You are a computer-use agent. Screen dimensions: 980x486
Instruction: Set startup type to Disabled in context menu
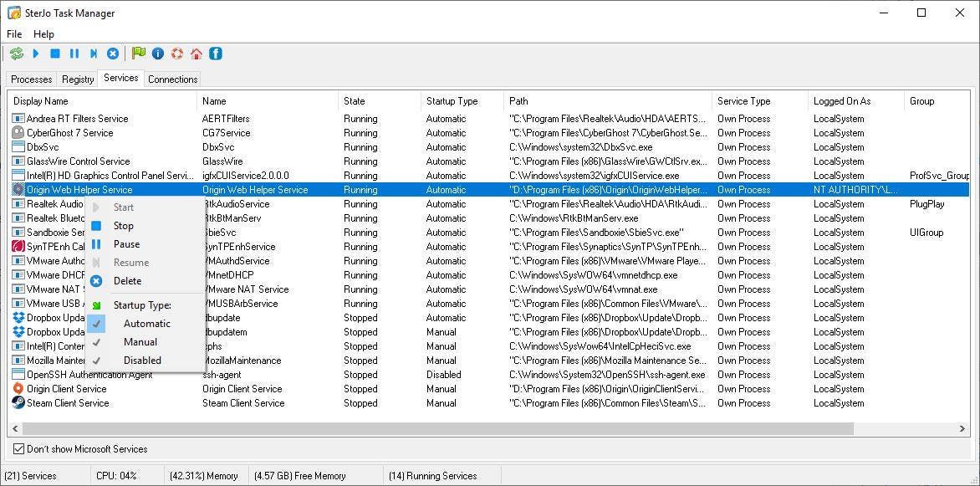click(x=142, y=361)
